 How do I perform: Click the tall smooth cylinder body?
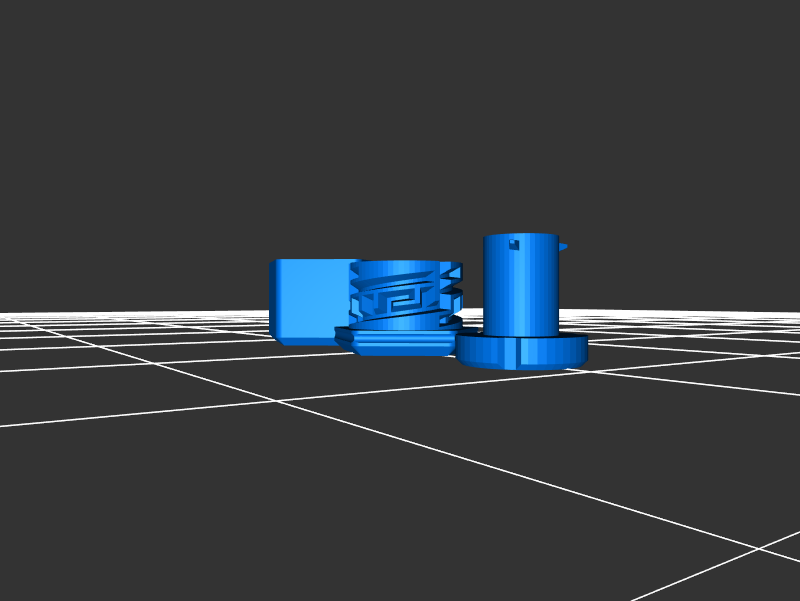tap(520, 290)
